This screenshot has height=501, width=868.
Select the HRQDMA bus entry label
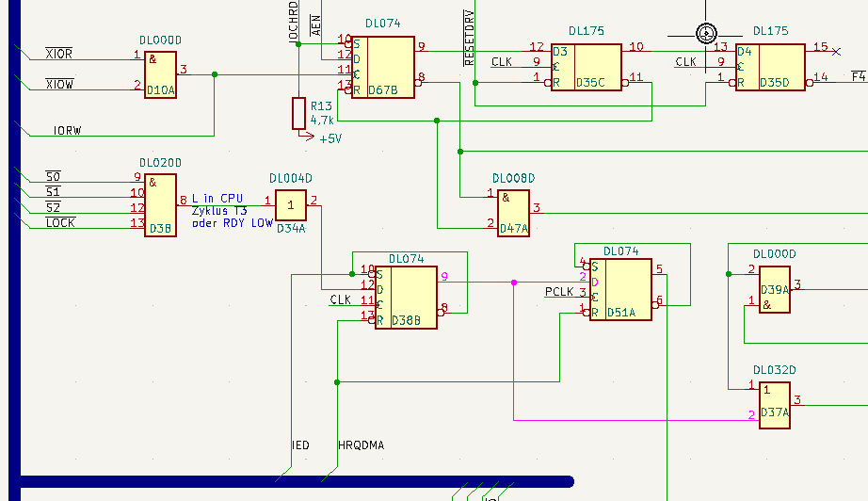pyautogui.click(x=361, y=445)
